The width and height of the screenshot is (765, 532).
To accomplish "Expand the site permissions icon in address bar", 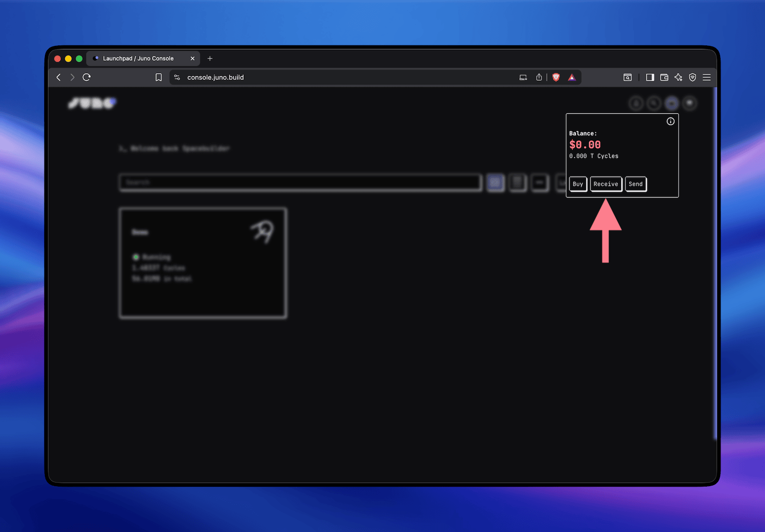I will 176,77.
